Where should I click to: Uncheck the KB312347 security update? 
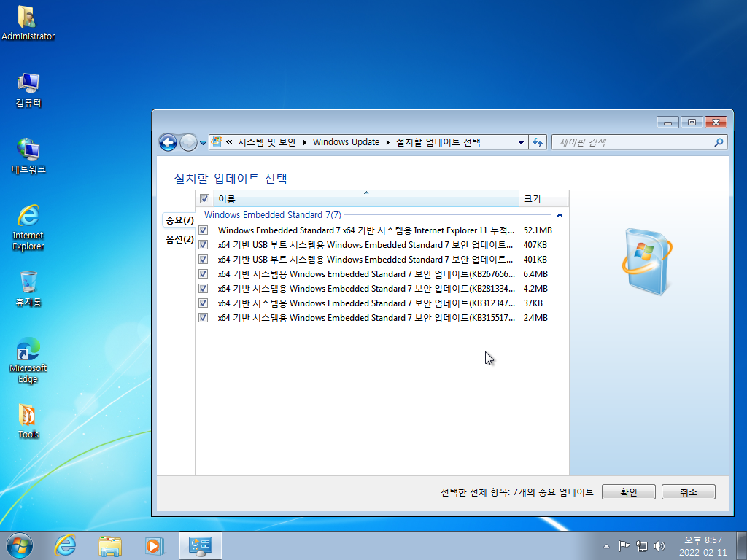(x=204, y=303)
